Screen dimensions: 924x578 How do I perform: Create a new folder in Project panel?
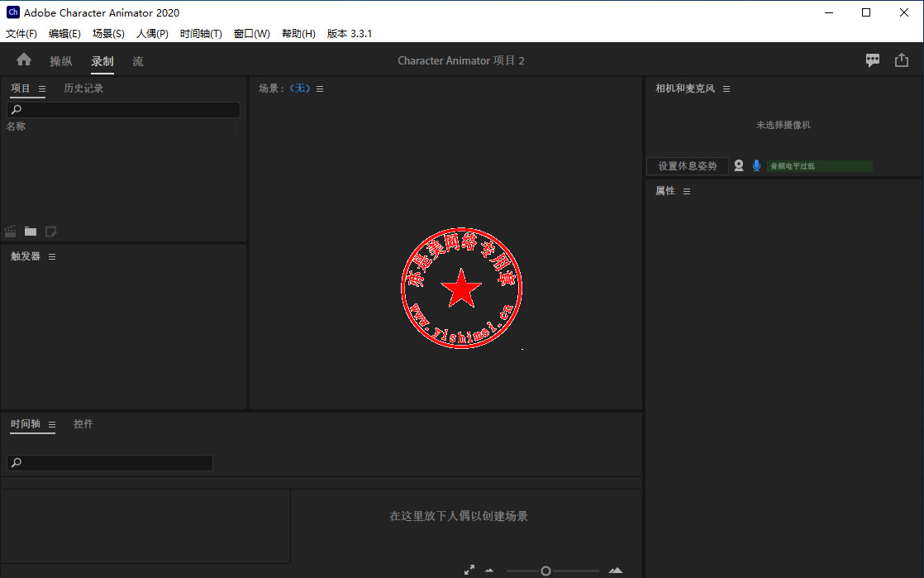tap(31, 232)
